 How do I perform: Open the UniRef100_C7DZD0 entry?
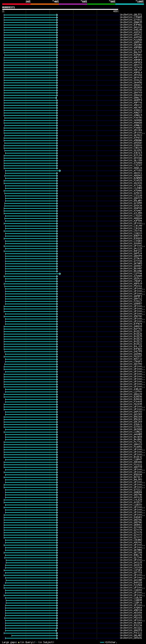tap(131, 216)
